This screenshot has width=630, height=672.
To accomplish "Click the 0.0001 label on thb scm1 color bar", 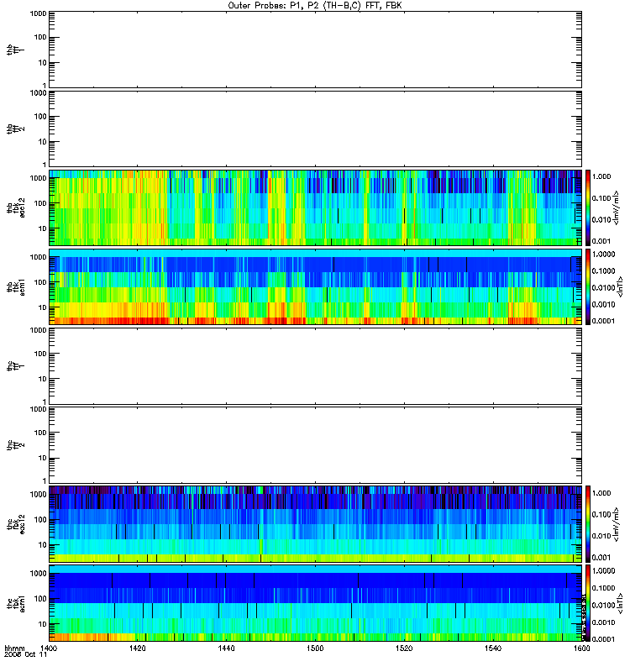I will [603, 321].
